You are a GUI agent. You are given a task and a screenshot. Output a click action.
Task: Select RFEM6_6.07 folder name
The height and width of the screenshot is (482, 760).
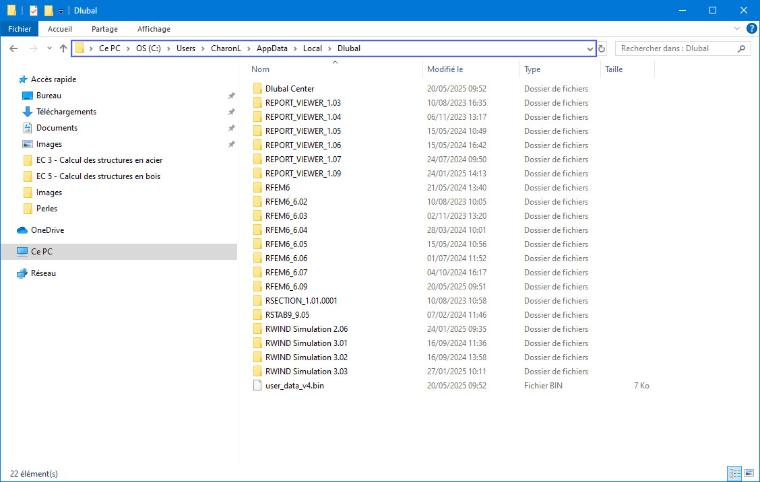click(x=286, y=273)
